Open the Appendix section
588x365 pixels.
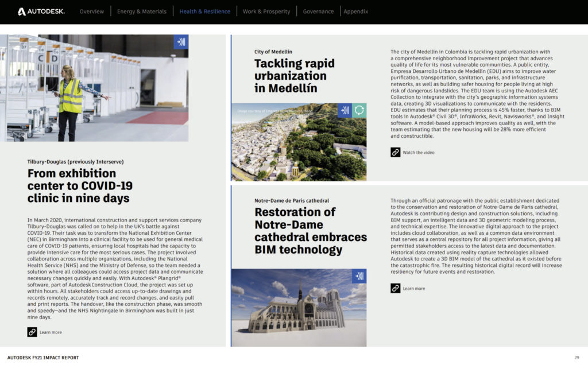click(x=356, y=11)
